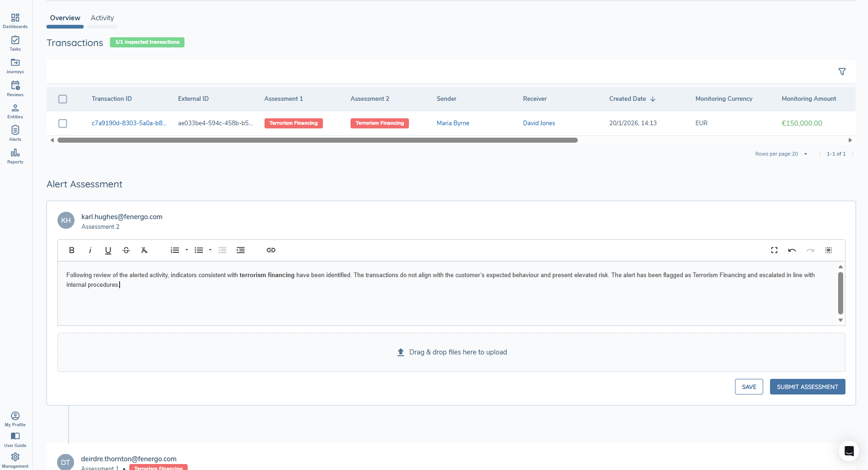Click the undo icon in editor
The image size is (868, 470).
coord(792,250)
